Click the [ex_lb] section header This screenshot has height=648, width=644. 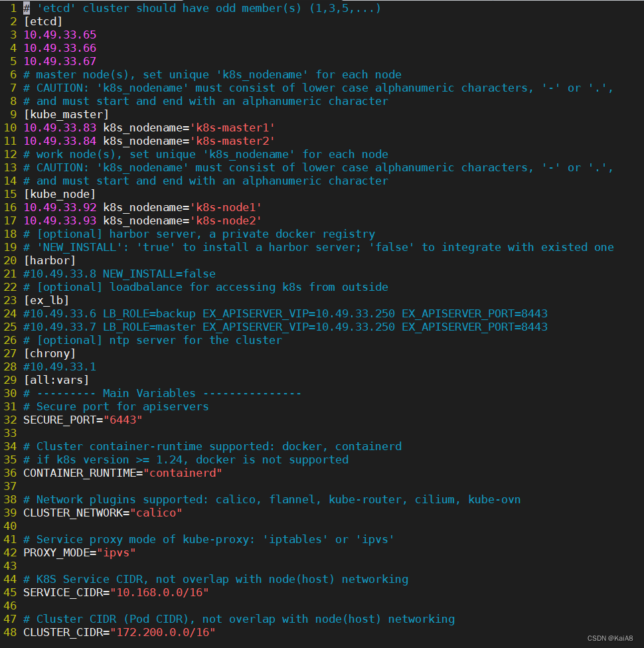click(x=46, y=301)
